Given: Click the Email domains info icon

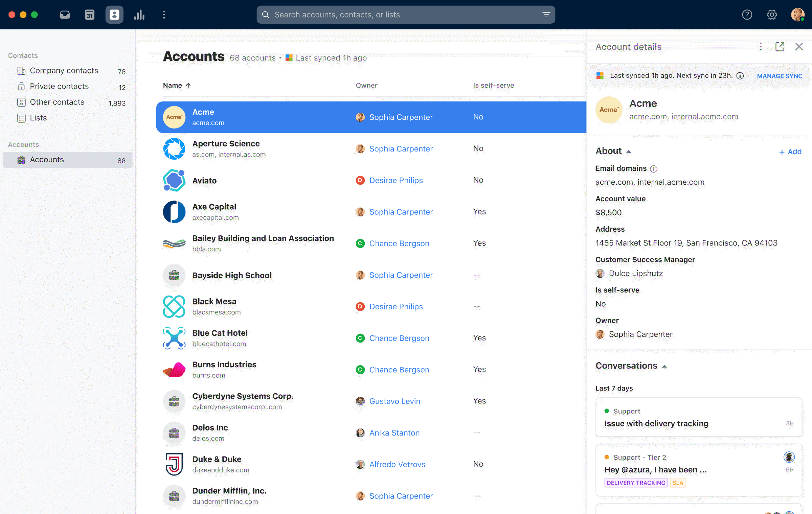Looking at the screenshot, I should click(654, 169).
